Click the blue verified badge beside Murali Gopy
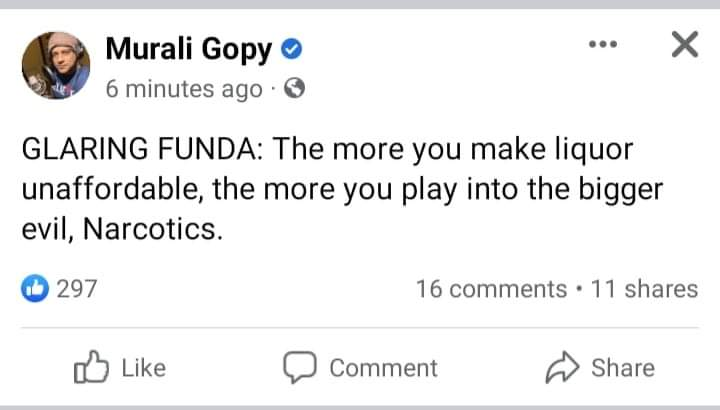 coord(292,50)
